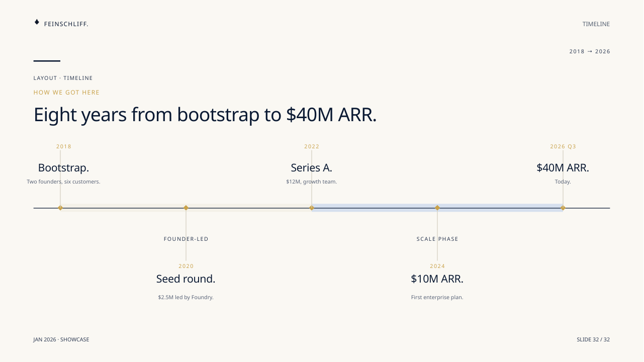Click the blue scale-phase bar segment
Screen dimensions: 644x362
[437, 208]
